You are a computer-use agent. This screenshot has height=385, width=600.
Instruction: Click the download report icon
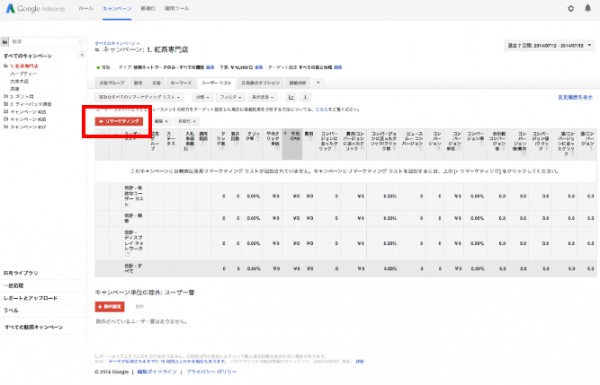coord(305,97)
